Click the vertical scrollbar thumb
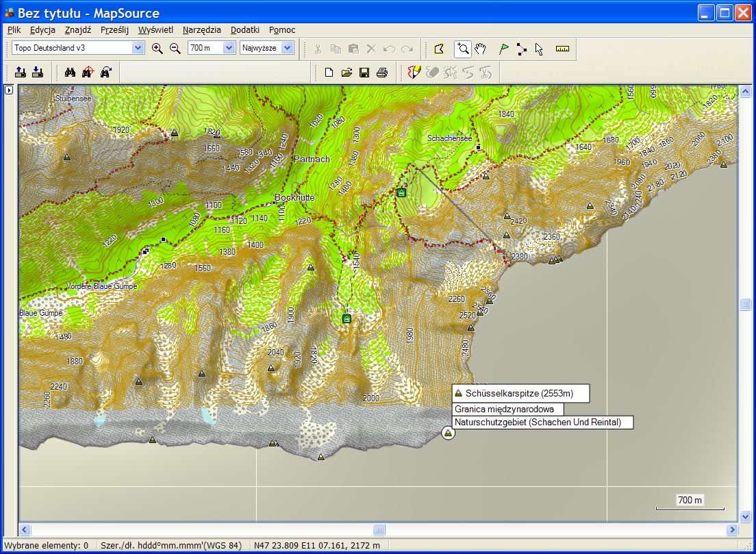 pos(745,305)
